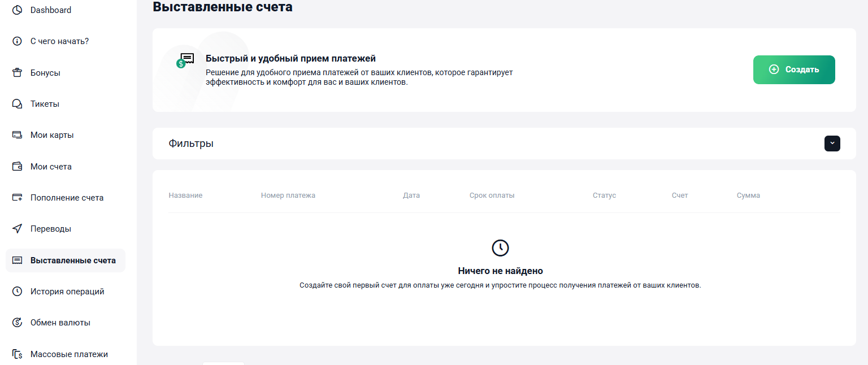Click the green Создать button
Screen dimensions: 868x365
click(794, 69)
